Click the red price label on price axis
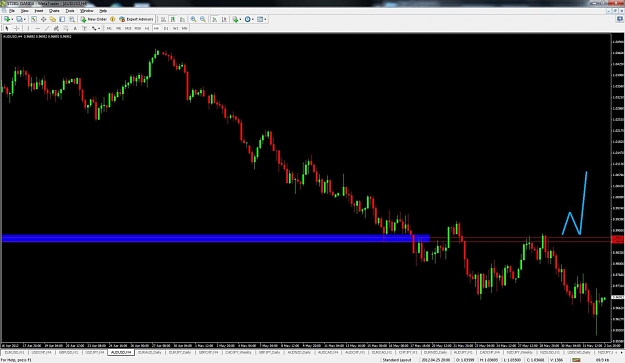625x363 pixels. pyautogui.click(x=617, y=239)
